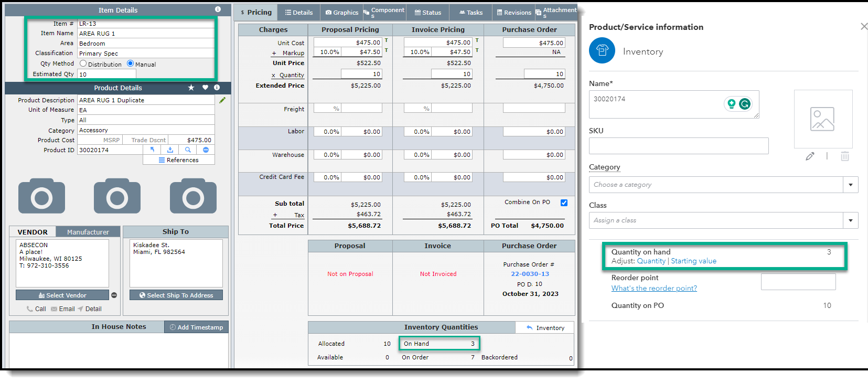Click the plus icon next to Tax
The height and width of the screenshot is (383, 868).
(275, 215)
